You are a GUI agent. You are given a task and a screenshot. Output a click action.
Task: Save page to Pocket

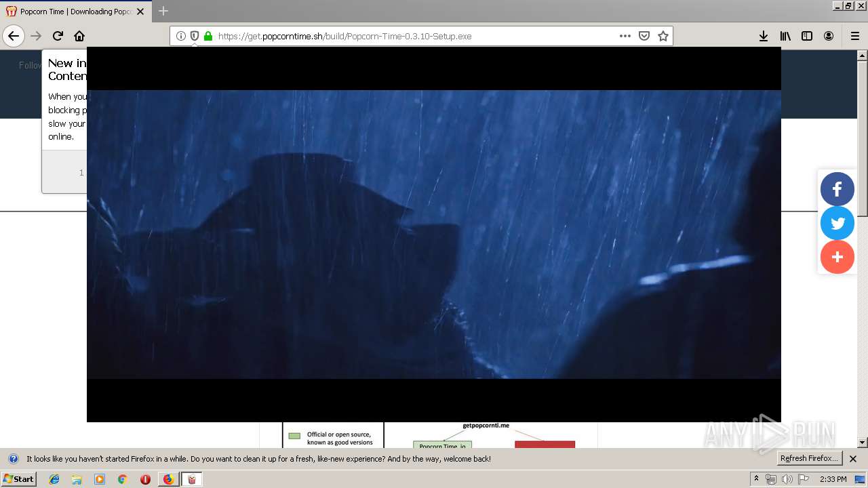(x=644, y=36)
